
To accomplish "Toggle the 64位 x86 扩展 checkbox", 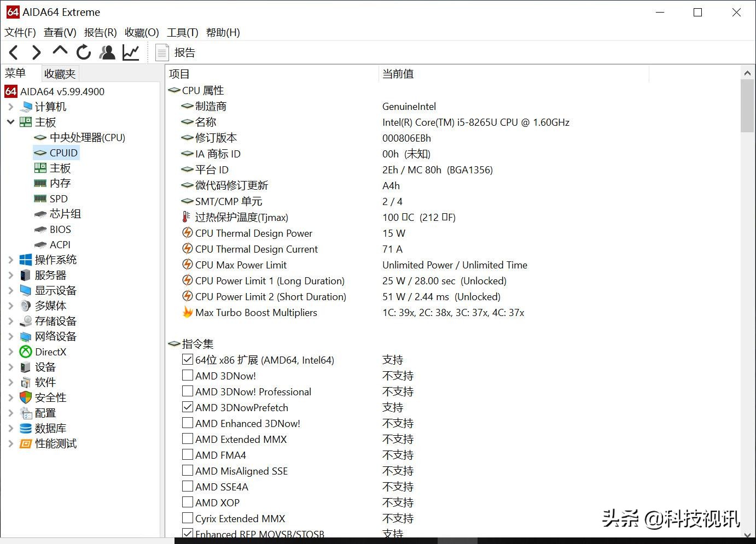I will 188,359.
